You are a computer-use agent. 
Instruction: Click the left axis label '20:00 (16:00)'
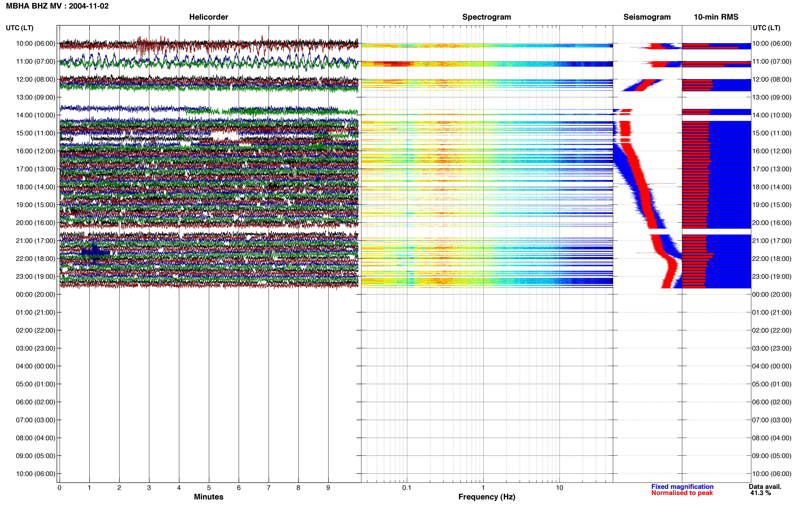pyautogui.click(x=36, y=223)
